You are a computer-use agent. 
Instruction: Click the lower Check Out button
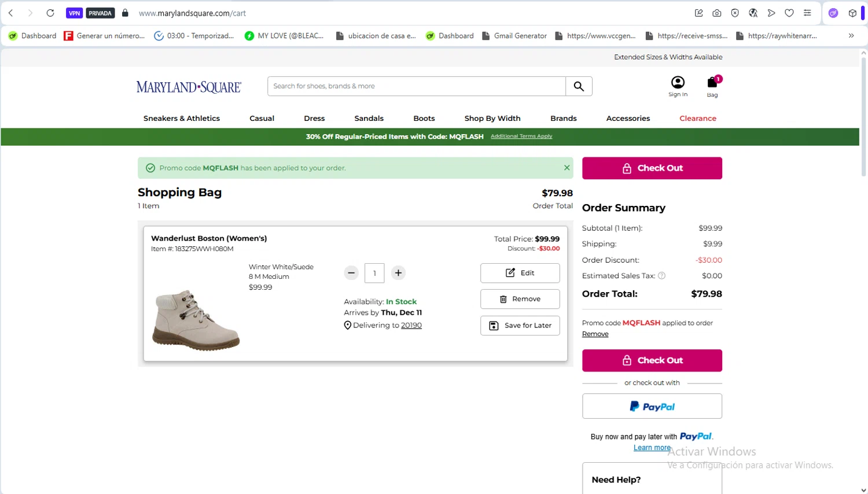point(652,360)
